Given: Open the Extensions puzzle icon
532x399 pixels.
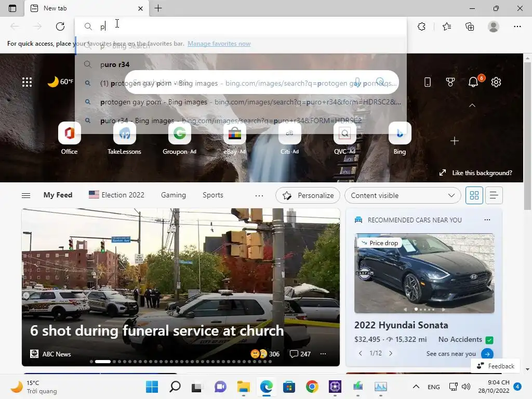Looking at the screenshot, I should click(421, 26).
